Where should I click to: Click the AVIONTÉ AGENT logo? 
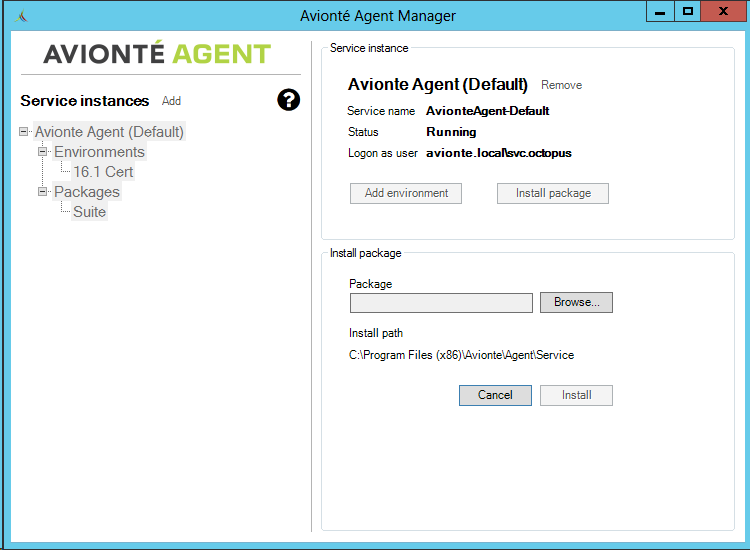coord(157,53)
